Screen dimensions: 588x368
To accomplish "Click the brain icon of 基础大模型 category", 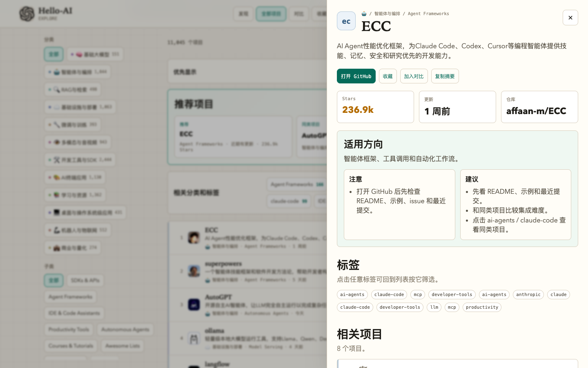I will (x=79, y=54).
